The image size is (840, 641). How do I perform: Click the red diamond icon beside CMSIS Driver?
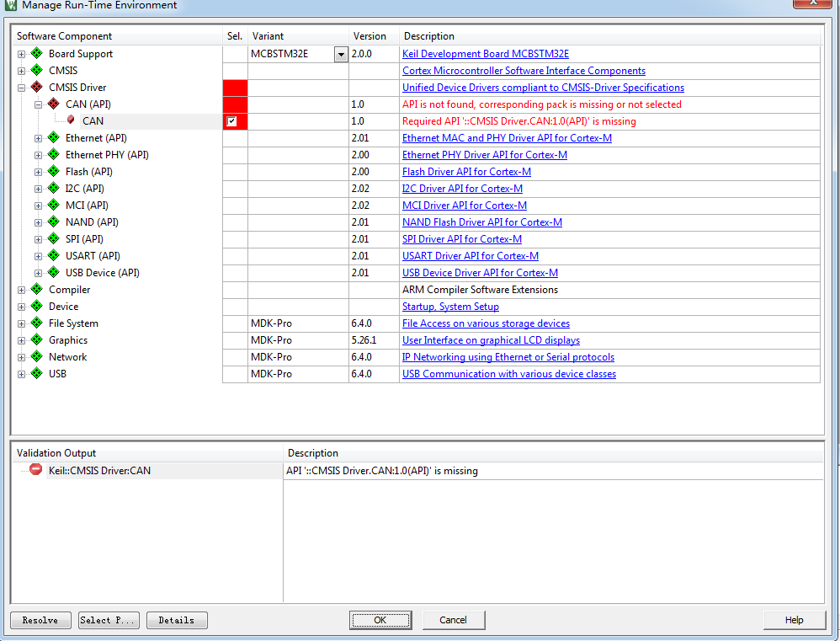(36, 88)
